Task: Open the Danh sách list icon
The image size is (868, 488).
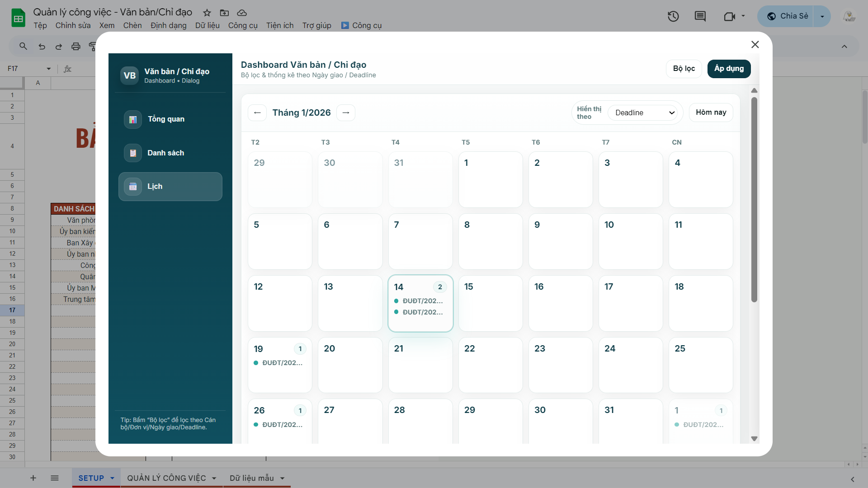Action: [x=133, y=153]
